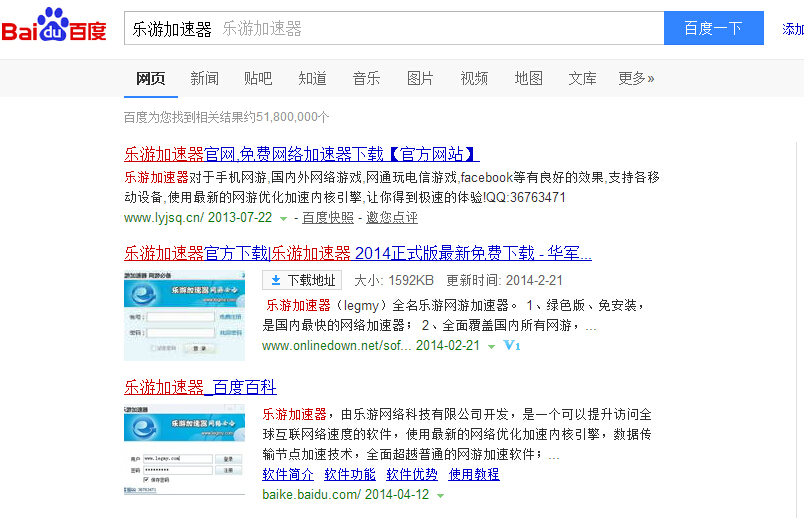Open the 软件优势 sub-link
This screenshot has height=518, width=804.
pyautogui.click(x=412, y=474)
